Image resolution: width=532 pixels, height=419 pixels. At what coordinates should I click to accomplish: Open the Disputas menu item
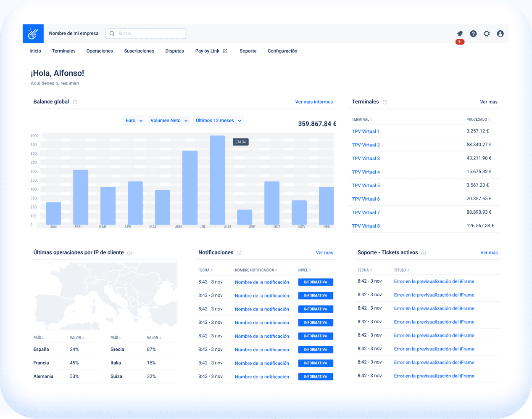(174, 51)
